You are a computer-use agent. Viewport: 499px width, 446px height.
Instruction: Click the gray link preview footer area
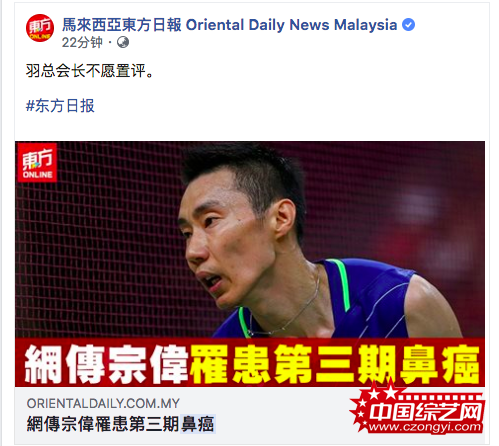pos(250,415)
